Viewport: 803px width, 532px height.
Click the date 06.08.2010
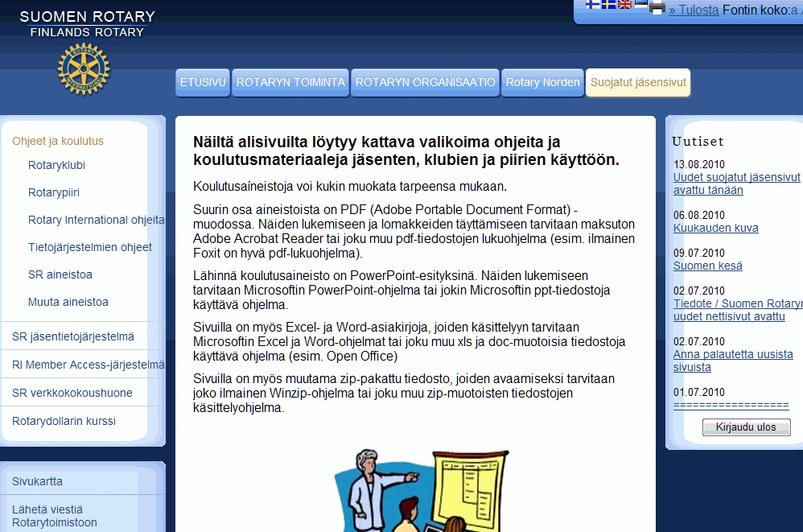click(699, 215)
